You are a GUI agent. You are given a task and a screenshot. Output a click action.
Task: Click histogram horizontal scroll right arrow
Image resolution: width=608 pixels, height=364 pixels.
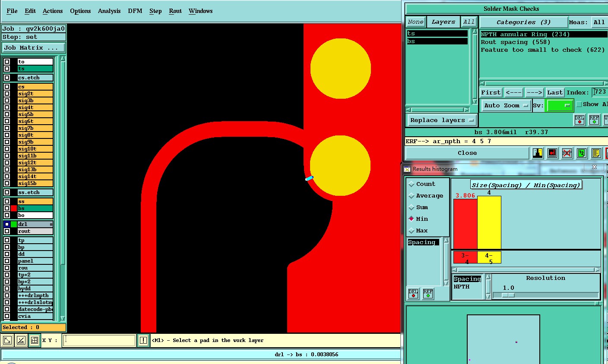(597, 270)
